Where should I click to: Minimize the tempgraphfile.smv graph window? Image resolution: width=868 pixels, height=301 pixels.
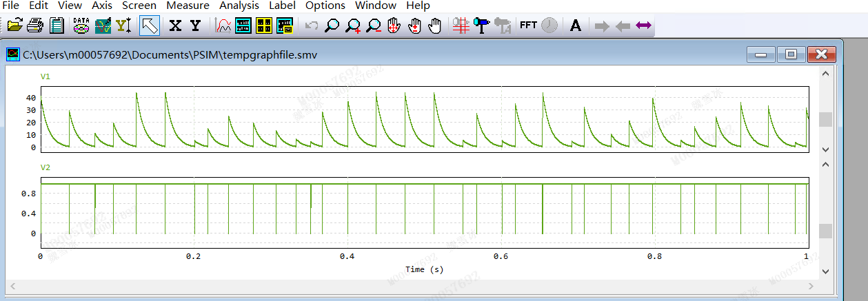[762, 54]
